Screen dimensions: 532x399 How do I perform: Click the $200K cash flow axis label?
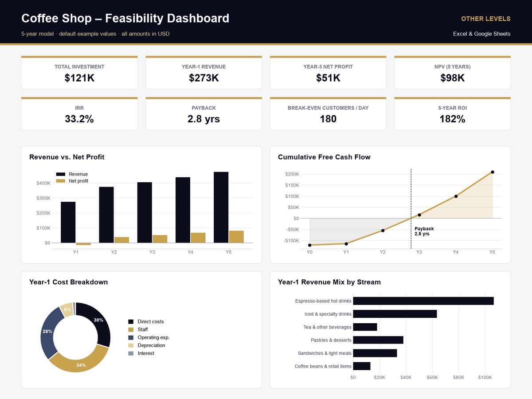[x=292, y=174]
